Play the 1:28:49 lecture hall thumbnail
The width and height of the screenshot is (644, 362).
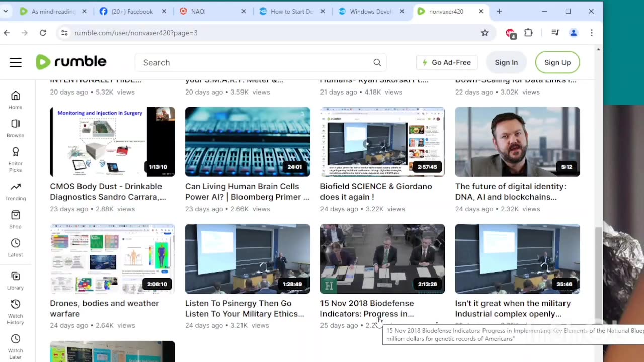pyautogui.click(x=248, y=259)
